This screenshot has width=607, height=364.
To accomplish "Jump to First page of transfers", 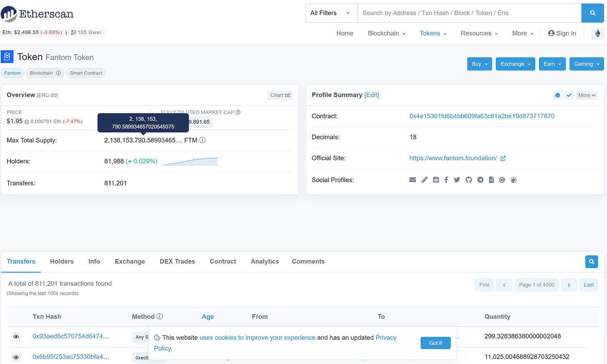I will (484, 285).
